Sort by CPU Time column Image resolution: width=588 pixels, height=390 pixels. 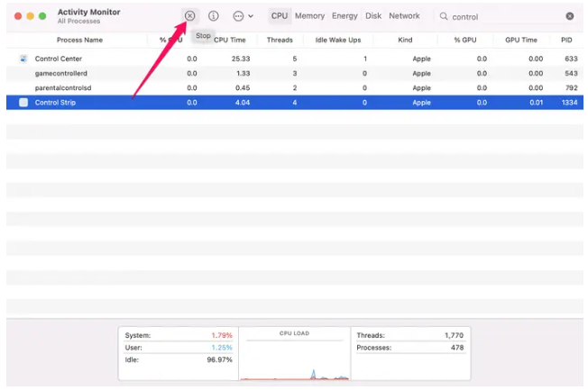(x=229, y=40)
